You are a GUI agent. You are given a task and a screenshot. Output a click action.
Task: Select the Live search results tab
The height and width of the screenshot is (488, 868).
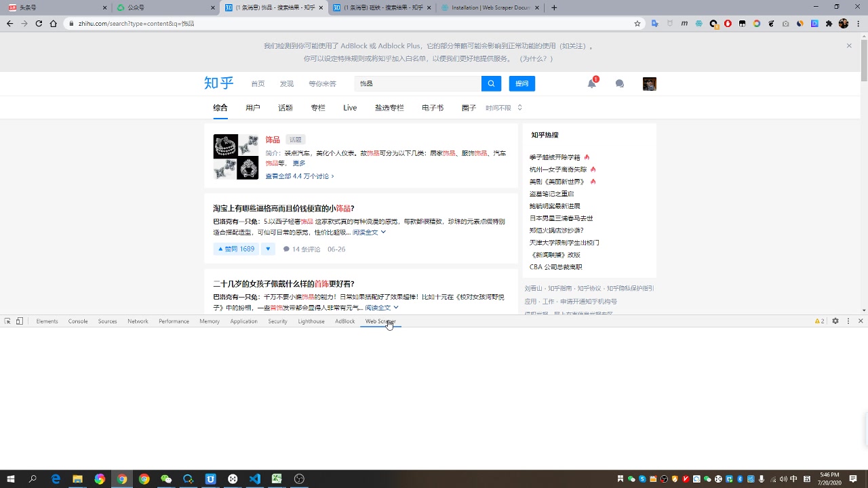[350, 108]
